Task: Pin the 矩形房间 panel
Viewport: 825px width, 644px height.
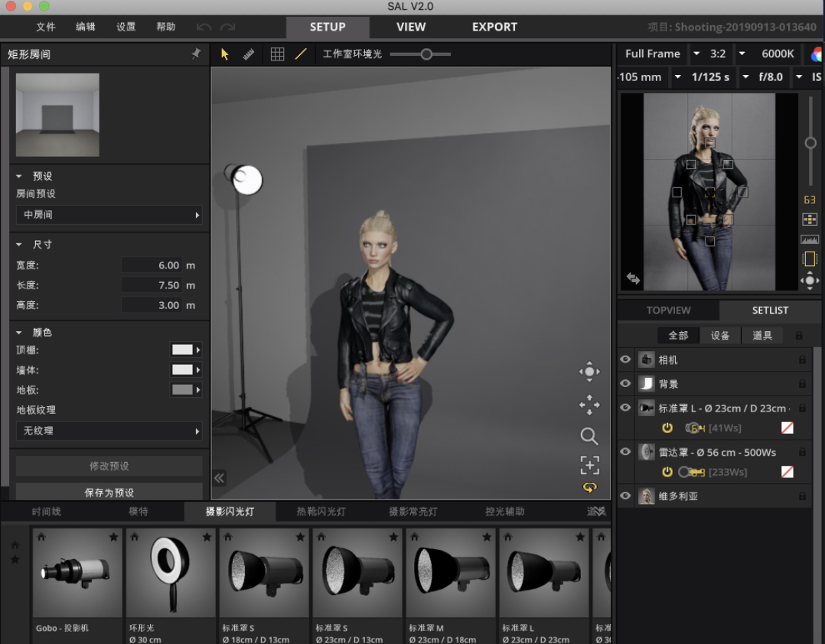Action: pos(196,54)
